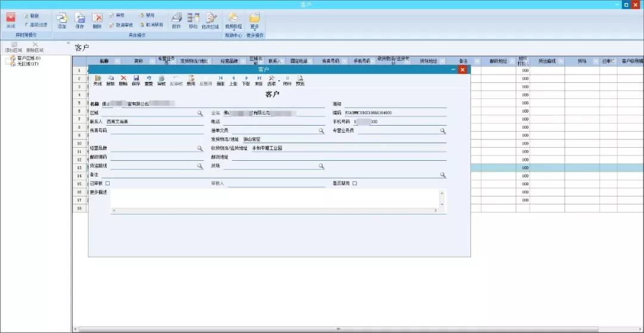This screenshot has height=333, width=644.
Task: Open the 货运路线 field lookup magnifier
Action: [x=200, y=166]
